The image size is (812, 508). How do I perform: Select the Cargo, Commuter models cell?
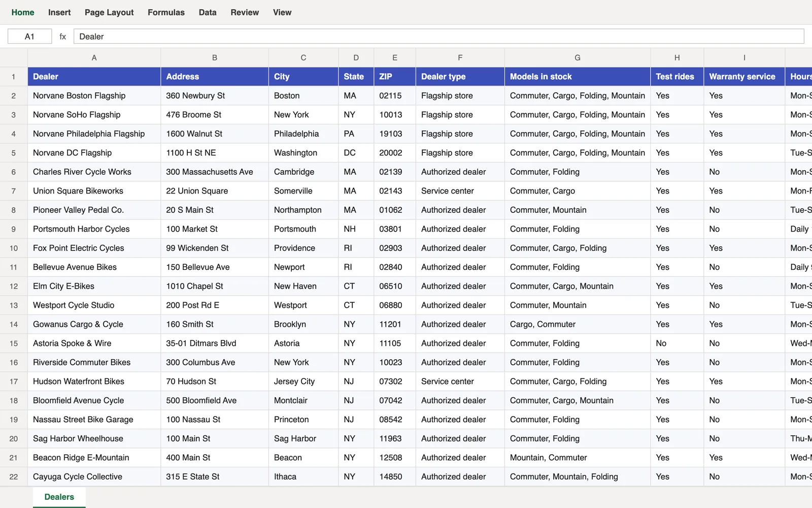pyautogui.click(x=578, y=324)
